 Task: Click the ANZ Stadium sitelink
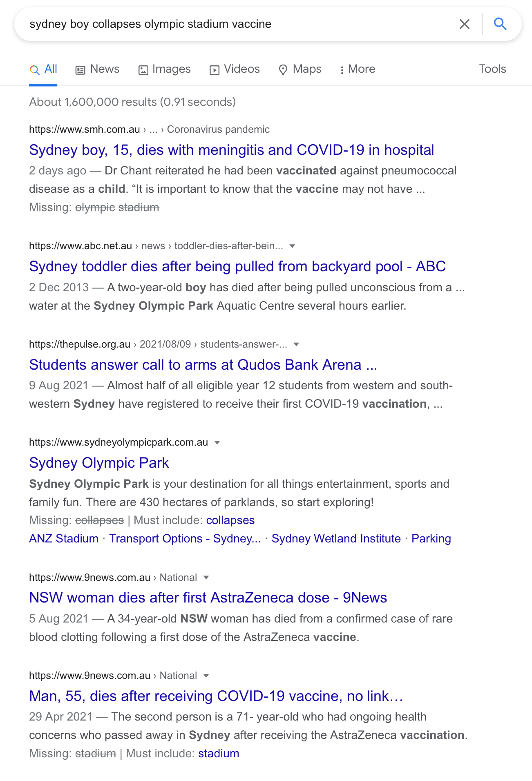pos(64,538)
